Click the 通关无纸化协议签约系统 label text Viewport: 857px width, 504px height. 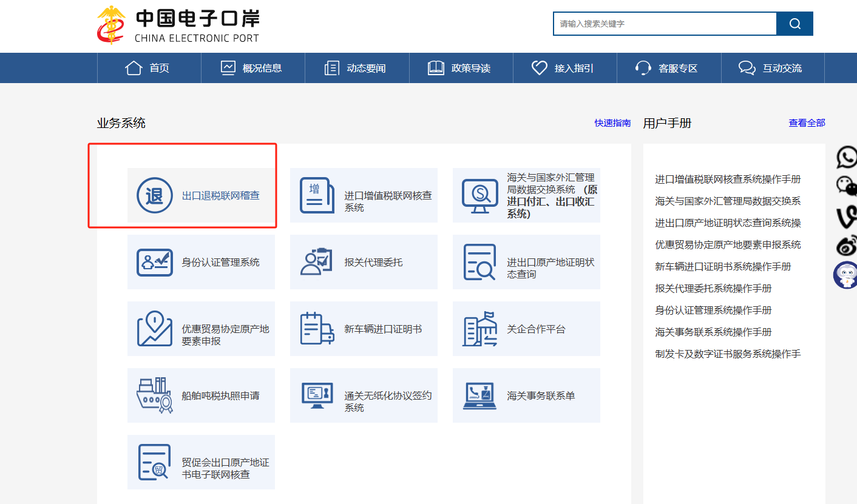click(388, 402)
